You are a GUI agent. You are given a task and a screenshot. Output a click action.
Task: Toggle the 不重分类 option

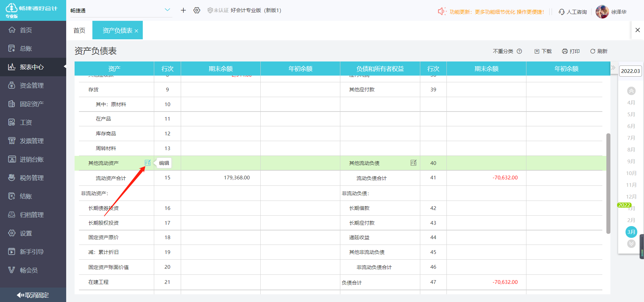(x=503, y=51)
